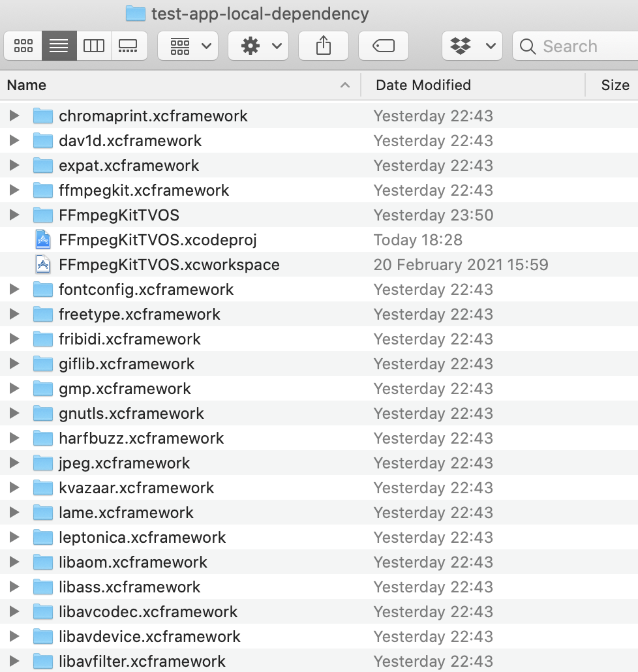Expand the FFmpegKitTVOS folder triangle
Screen dimensions: 638x672
pos(14,215)
